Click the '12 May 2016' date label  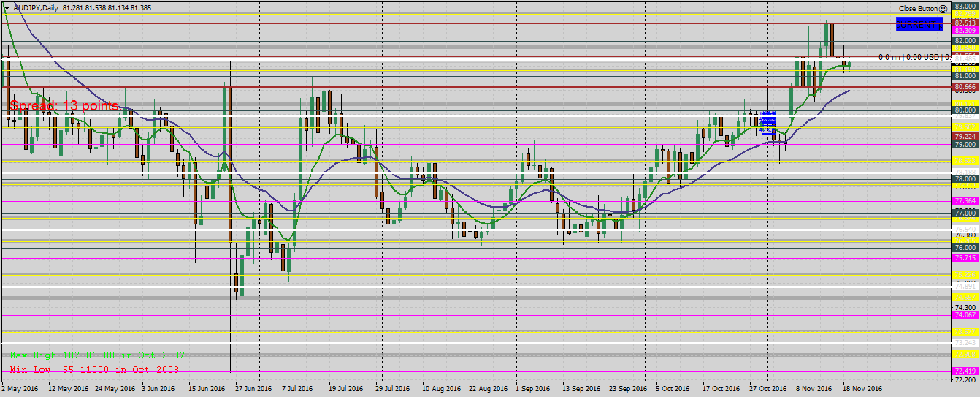coord(67,389)
